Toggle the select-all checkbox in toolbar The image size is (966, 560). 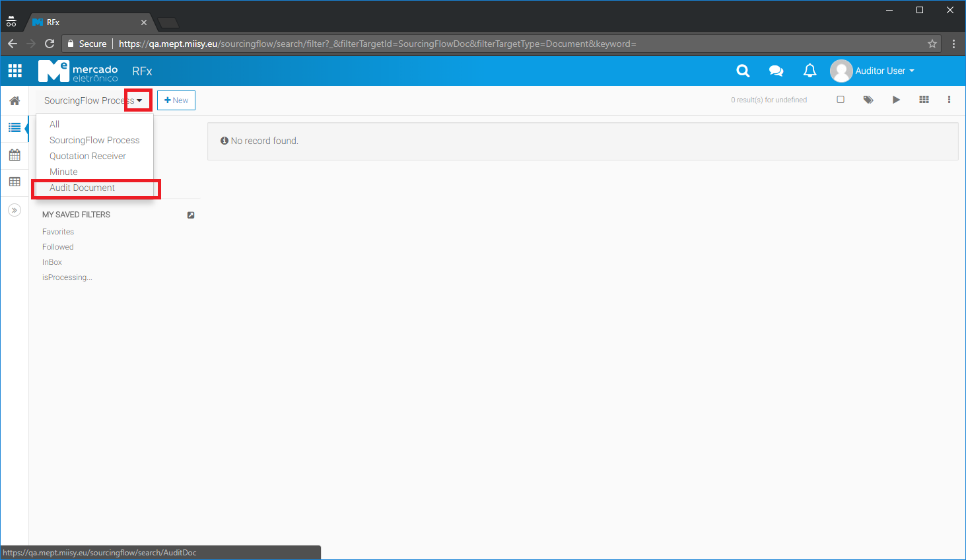[x=841, y=100]
